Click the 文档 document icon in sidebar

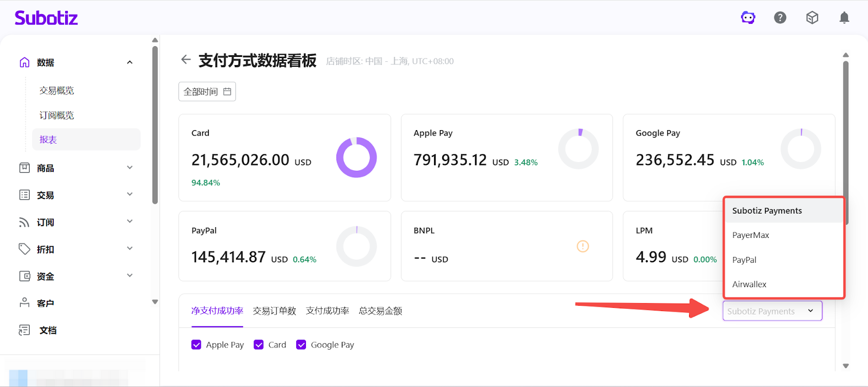[24, 330]
